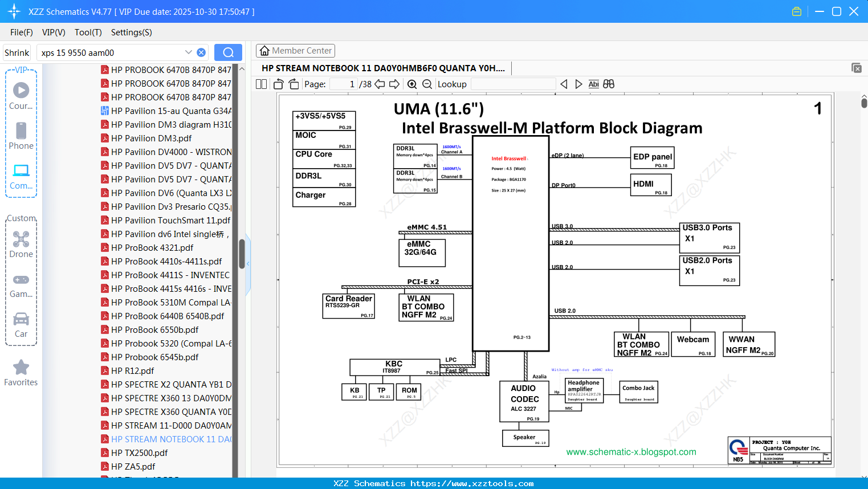This screenshot has width=868, height=489.
Task: Click the blue search button
Action: tap(228, 52)
